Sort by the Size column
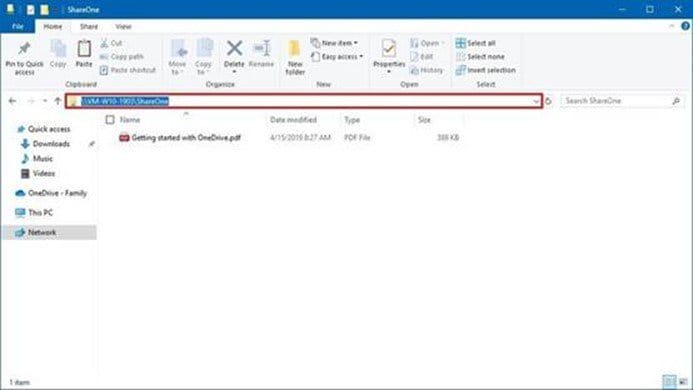Image resolution: width=693 pixels, height=390 pixels. 424,119
